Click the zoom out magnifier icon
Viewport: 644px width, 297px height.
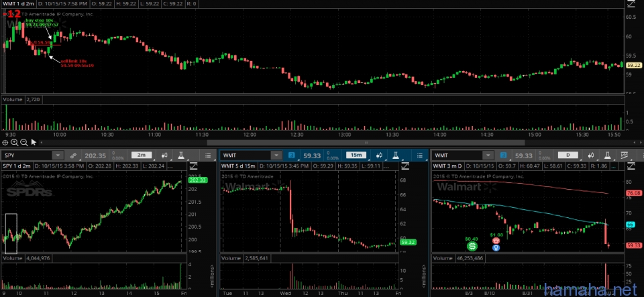pyautogui.click(x=24, y=142)
